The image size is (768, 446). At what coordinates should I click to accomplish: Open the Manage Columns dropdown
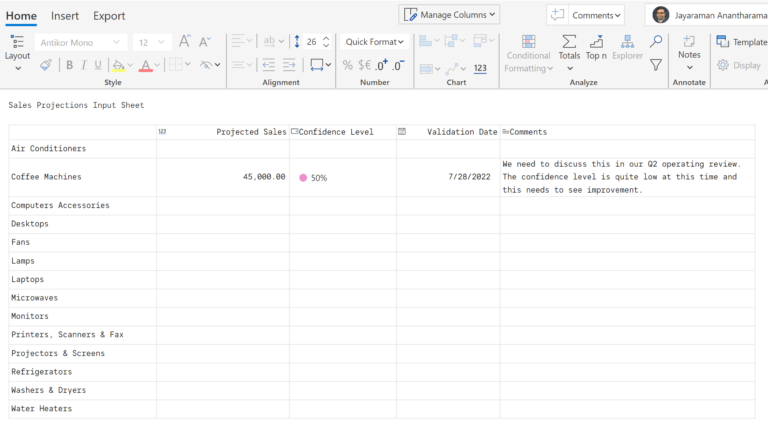[449, 15]
